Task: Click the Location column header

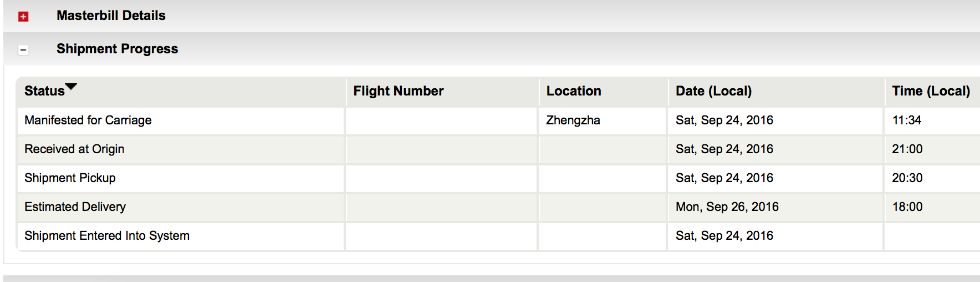Action: point(574,91)
